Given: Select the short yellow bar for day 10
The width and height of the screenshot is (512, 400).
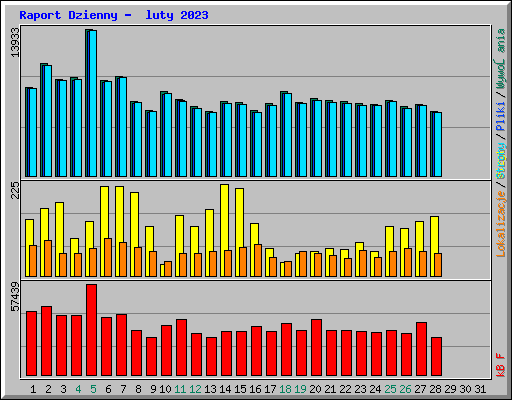Looking at the screenshot, I should [x=162, y=270].
